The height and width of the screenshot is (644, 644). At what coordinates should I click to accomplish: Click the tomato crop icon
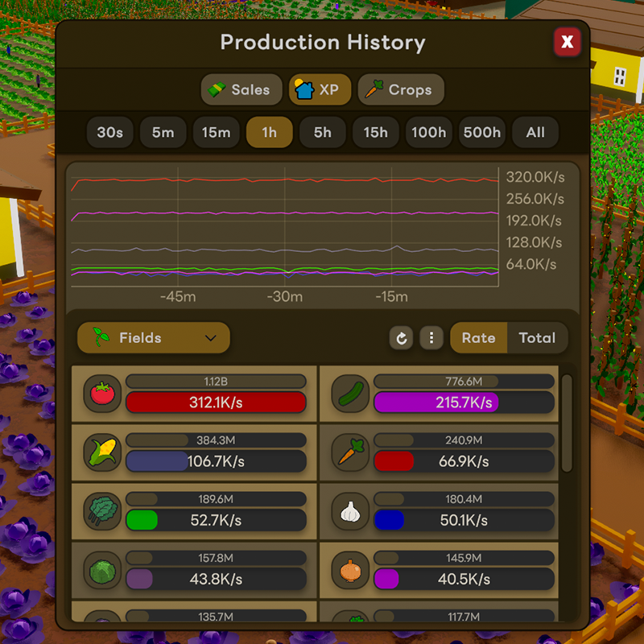tap(102, 394)
